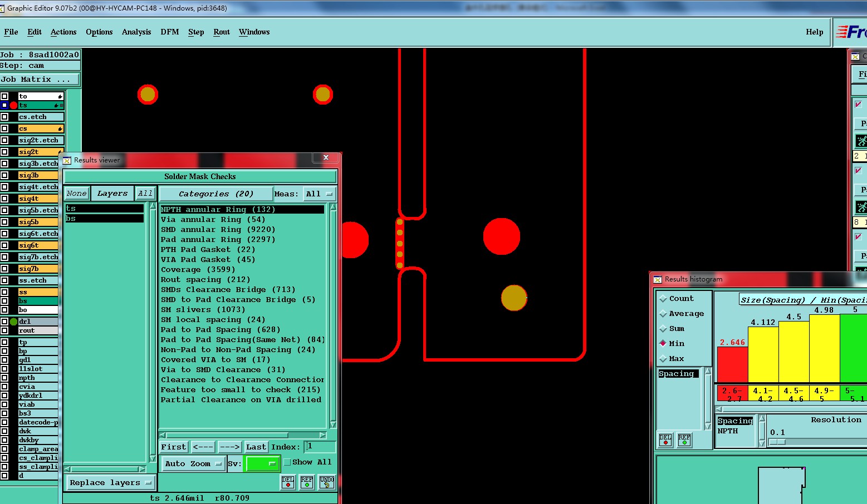Click the yellow 4.112 histogram bar
The image size is (867, 504).
point(763,354)
